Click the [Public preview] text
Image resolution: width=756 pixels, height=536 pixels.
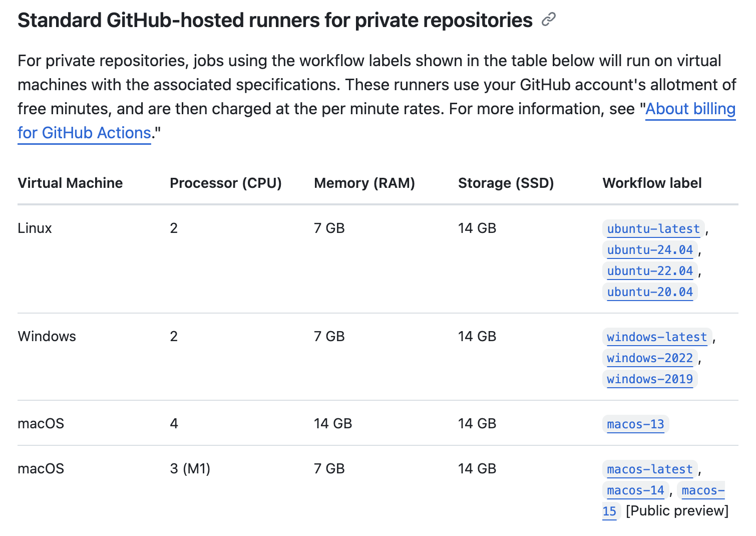click(677, 511)
